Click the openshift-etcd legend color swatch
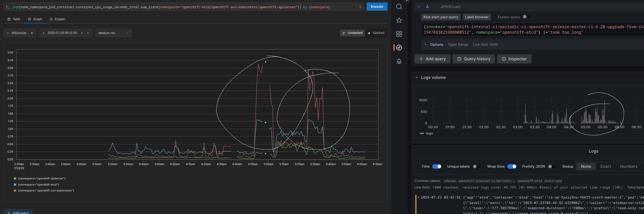 [x=15, y=184]
